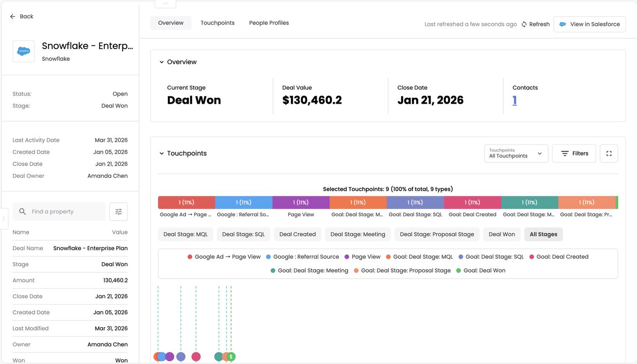This screenshot has height=364, width=637.
Task: Select the Deal Stage: MQL filter
Action: 186,234
